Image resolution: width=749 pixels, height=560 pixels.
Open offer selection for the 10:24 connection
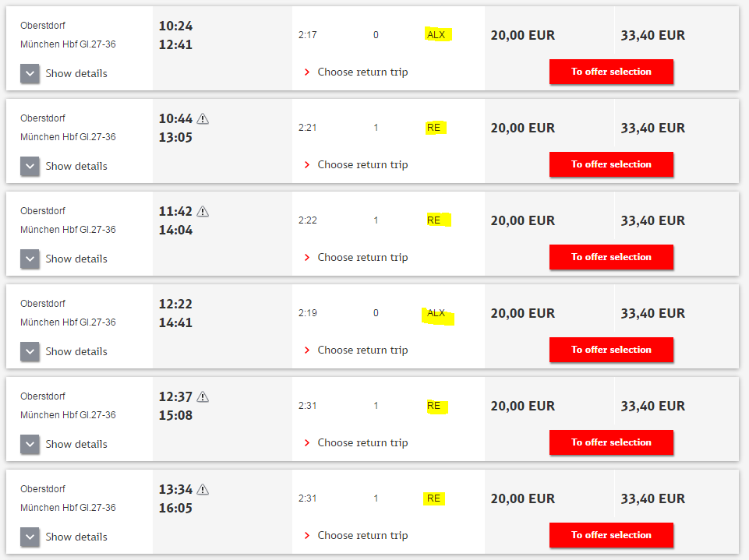click(x=611, y=72)
